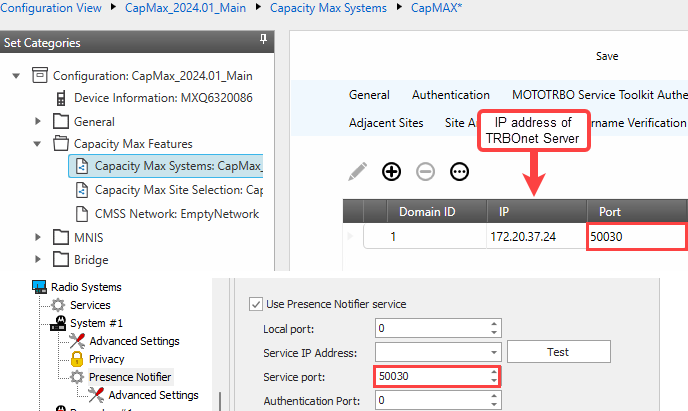Click the Save button
Viewport: 688px width, 411px height.
click(607, 56)
